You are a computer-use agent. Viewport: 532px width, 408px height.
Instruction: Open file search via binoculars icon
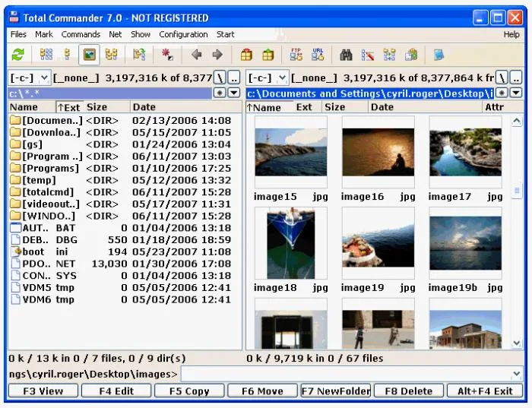click(x=346, y=55)
